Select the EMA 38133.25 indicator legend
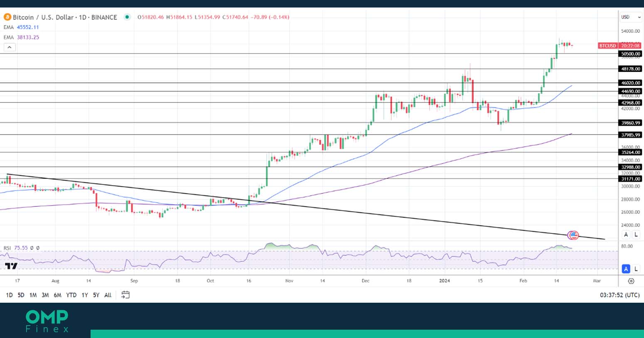The image size is (644, 338). (21, 37)
